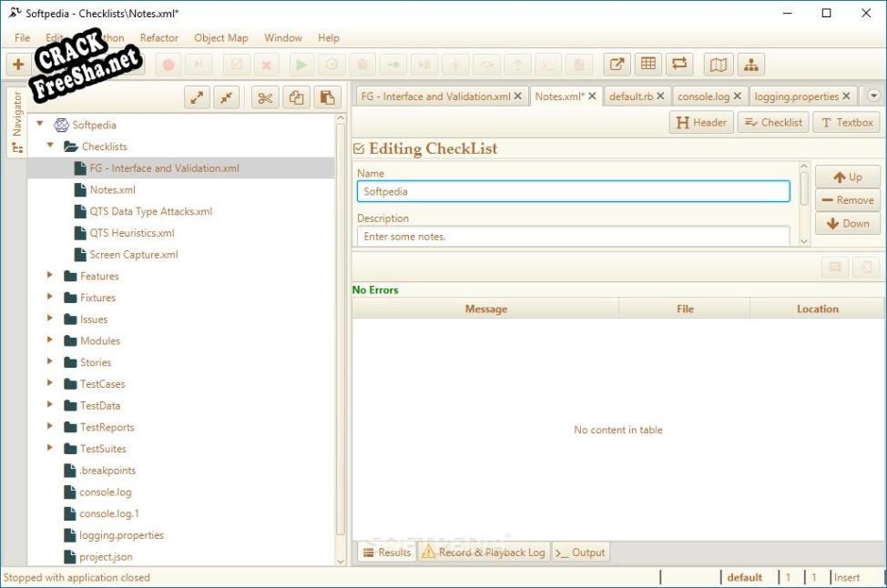887x588 pixels.
Task: Show the Record & Playback Log tab
Action: (x=483, y=553)
